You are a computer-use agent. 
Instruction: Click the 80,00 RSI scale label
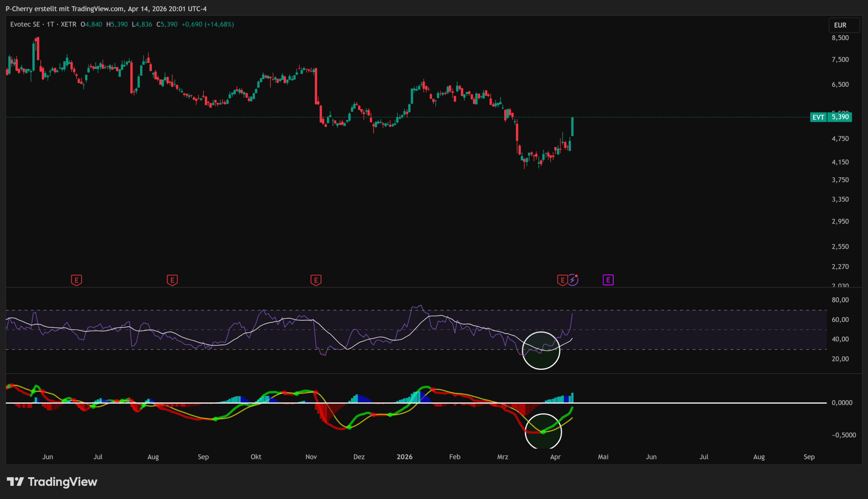pyautogui.click(x=840, y=300)
